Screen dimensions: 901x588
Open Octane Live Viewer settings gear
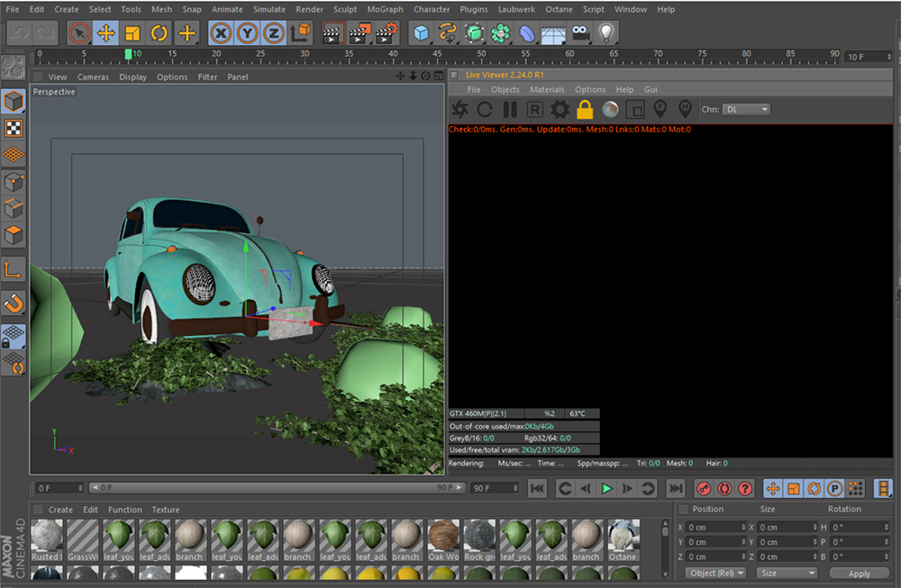click(560, 110)
